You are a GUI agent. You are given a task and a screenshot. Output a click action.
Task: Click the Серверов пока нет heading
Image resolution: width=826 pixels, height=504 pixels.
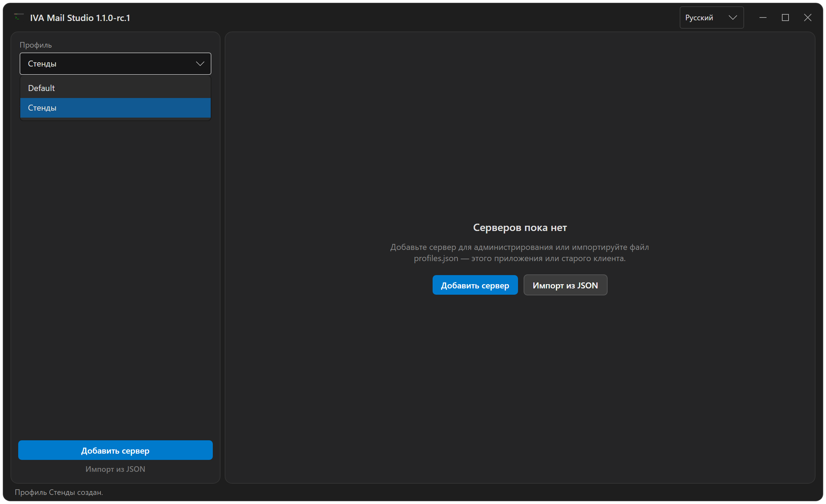click(520, 227)
